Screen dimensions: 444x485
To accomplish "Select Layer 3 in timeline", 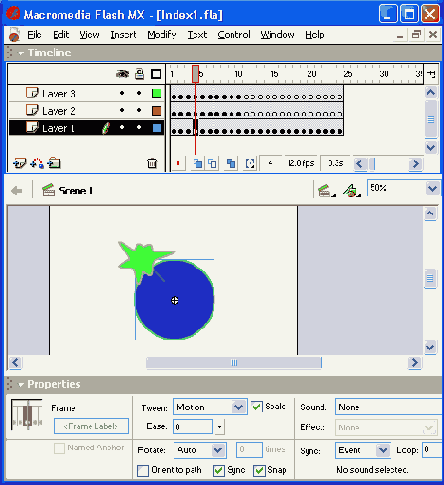I will pos(59,93).
